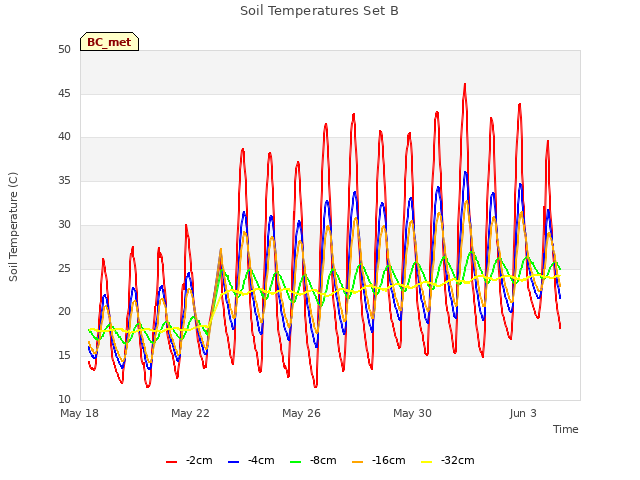Click the 50 y-axis tick label
The width and height of the screenshot is (640, 480).
[x=64, y=50]
